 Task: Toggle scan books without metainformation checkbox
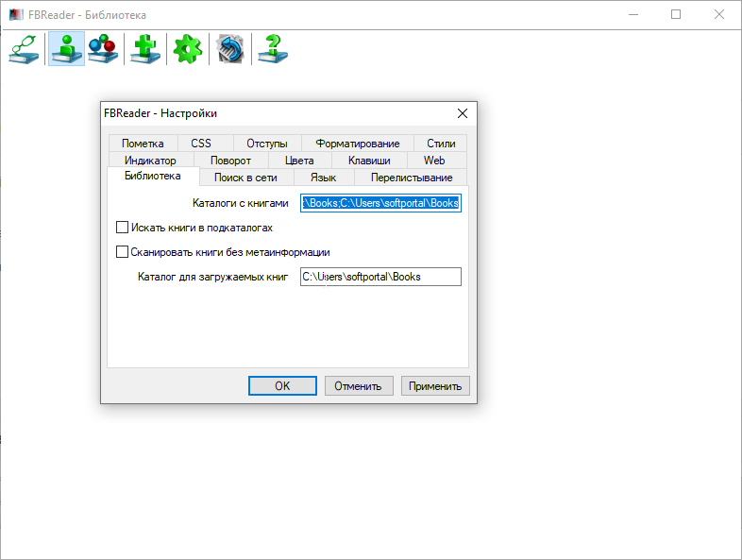click(122, 252)
